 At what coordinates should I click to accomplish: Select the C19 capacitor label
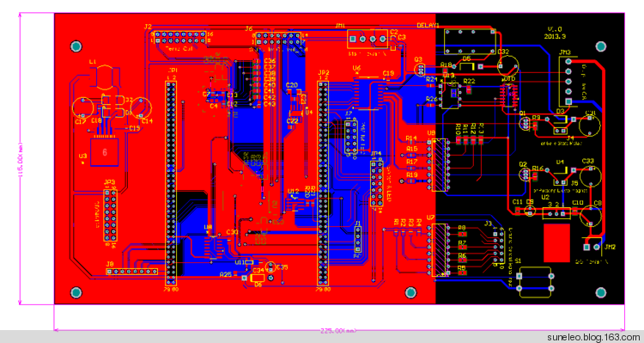388,73
